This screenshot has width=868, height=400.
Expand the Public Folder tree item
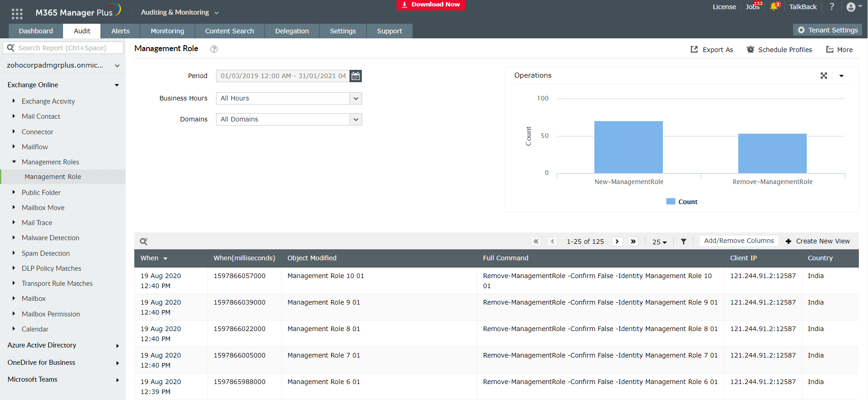pos(14,192)
